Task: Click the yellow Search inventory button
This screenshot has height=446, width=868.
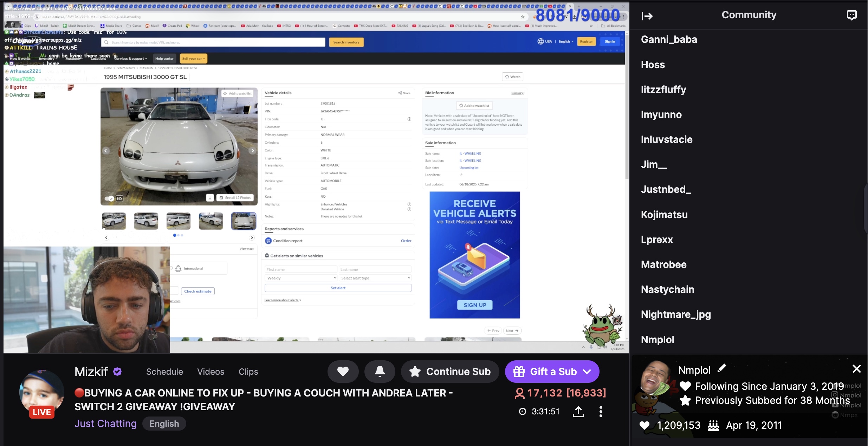Action: 346,42
